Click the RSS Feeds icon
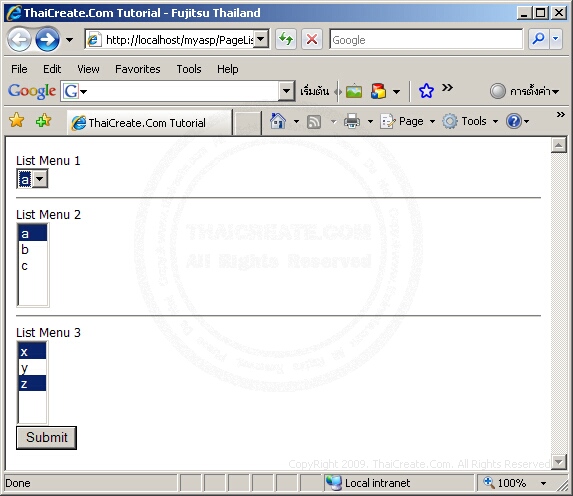This screenshot has width=573, height=496. coord(314,121)
